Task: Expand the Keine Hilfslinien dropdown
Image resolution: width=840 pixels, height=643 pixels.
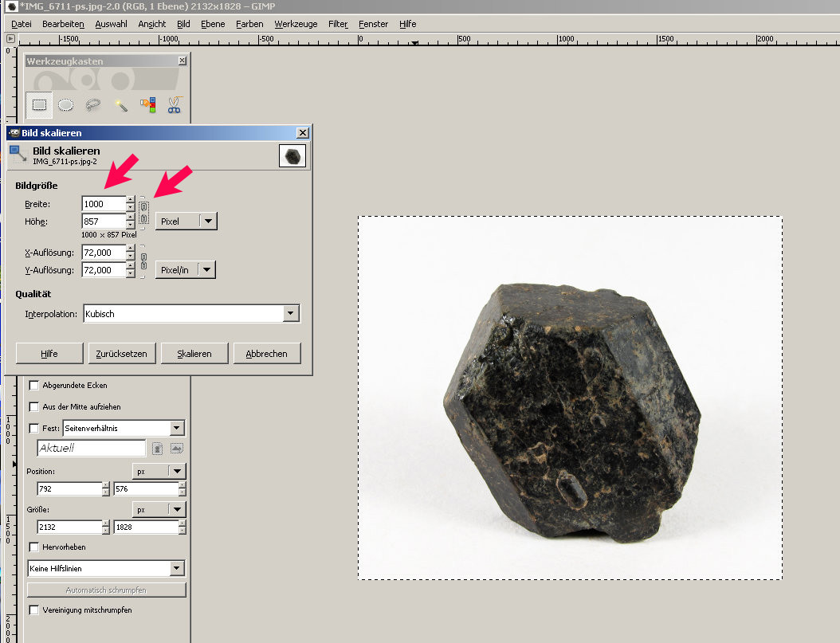Action: pos(106,569)
